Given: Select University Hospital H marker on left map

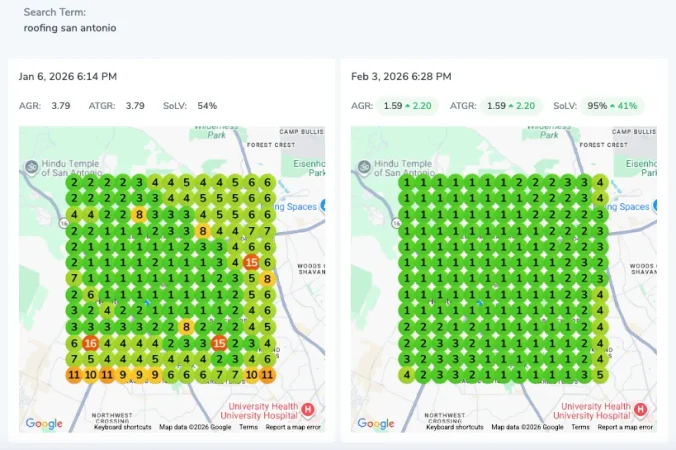Looking at the screenshot, I should (307, 409).
